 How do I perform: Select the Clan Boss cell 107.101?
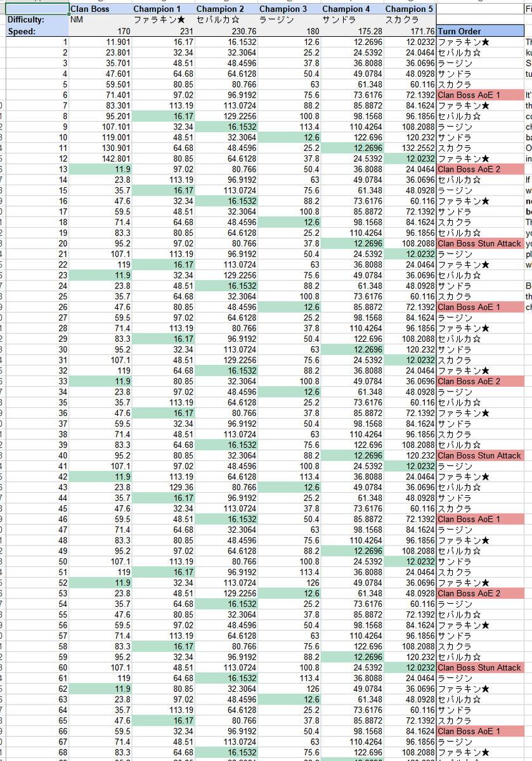(100, 127)
